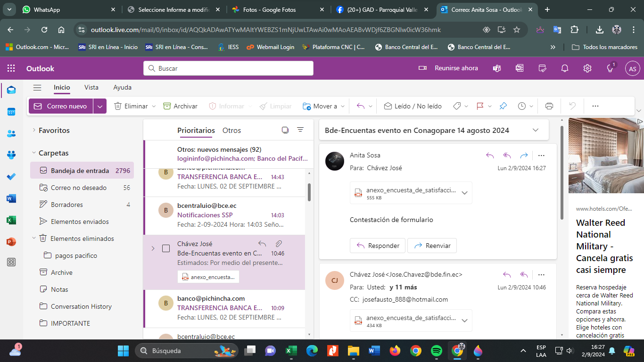Collapse the Carpetas folder section

(34, 153)
